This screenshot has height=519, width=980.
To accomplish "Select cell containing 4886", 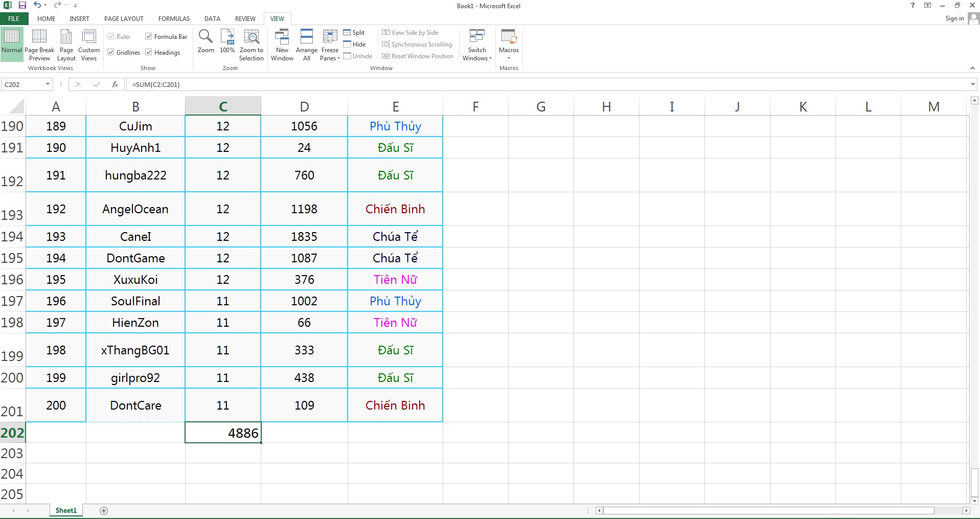I will tap(223, 433).
